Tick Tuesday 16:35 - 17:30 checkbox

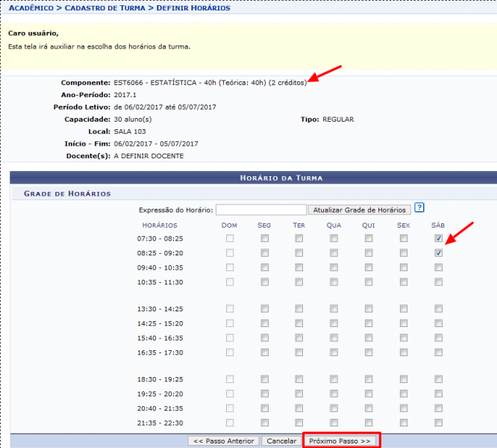point(299,352)
